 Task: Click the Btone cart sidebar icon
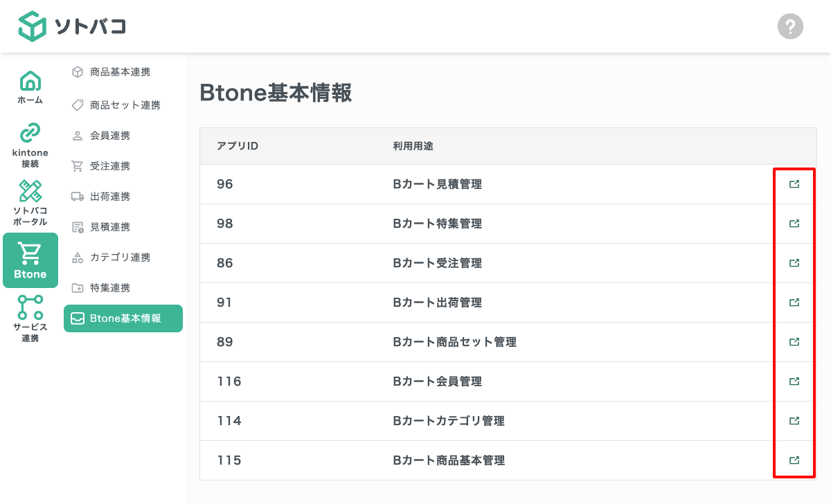[30, 255]
